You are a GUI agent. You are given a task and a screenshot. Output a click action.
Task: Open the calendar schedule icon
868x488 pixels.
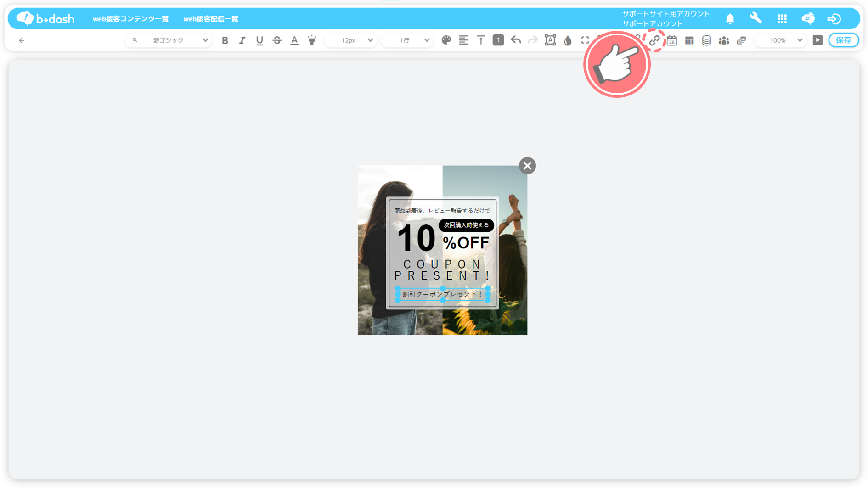[672, 40]
